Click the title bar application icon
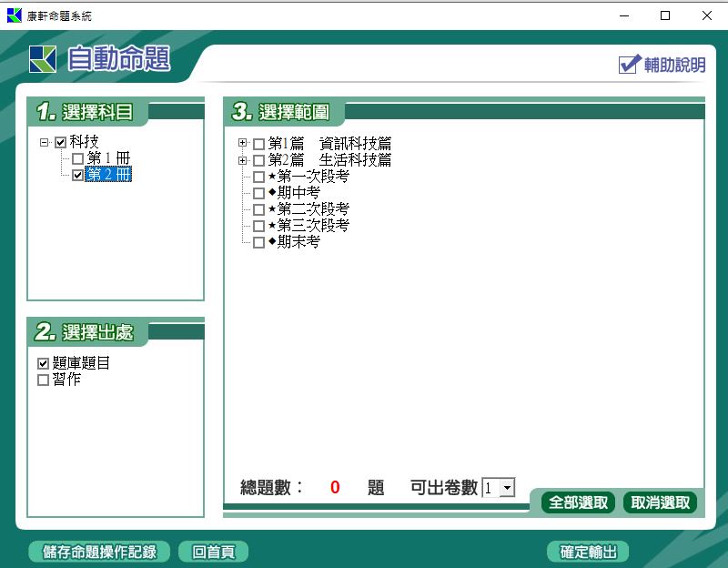The height and width of the screenshot is (568, 728). click(14, 15)
